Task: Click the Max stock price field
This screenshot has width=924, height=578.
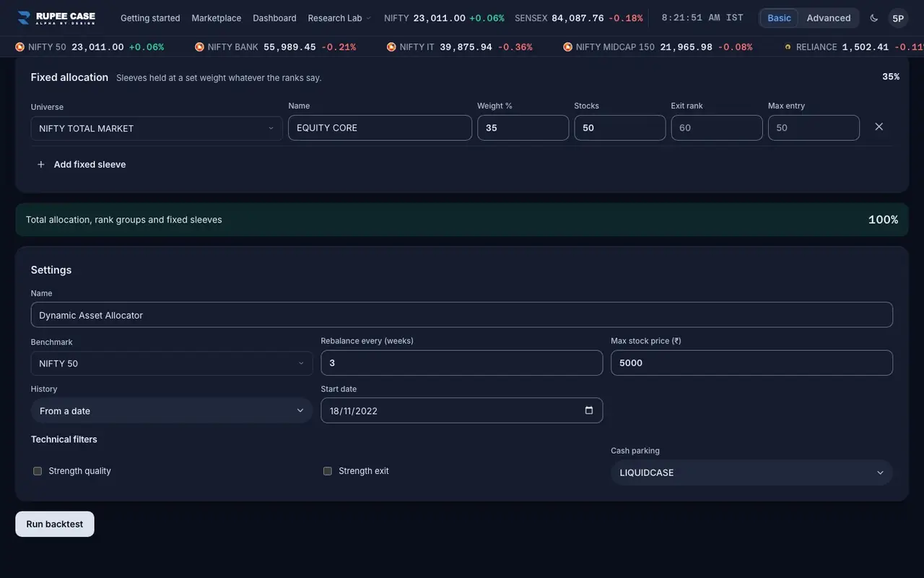Action: point(751,363)
